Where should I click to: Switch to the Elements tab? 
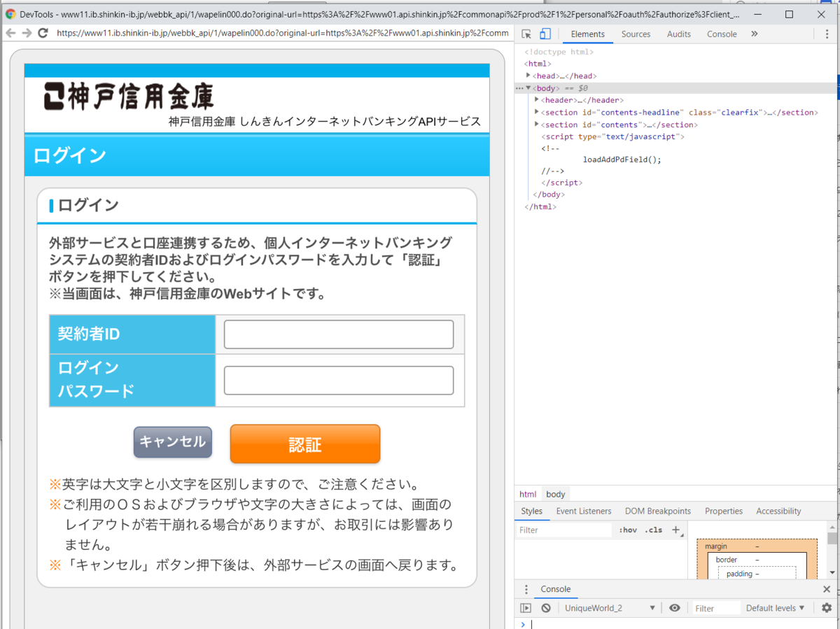pyautogui.click(x=587, y=34)
